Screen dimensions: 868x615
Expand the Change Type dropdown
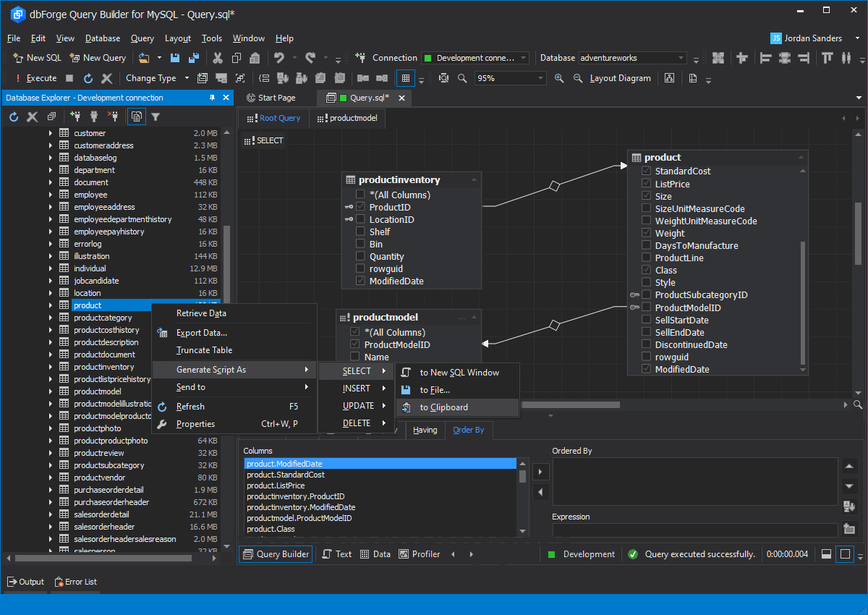click(x=187, y=77)
